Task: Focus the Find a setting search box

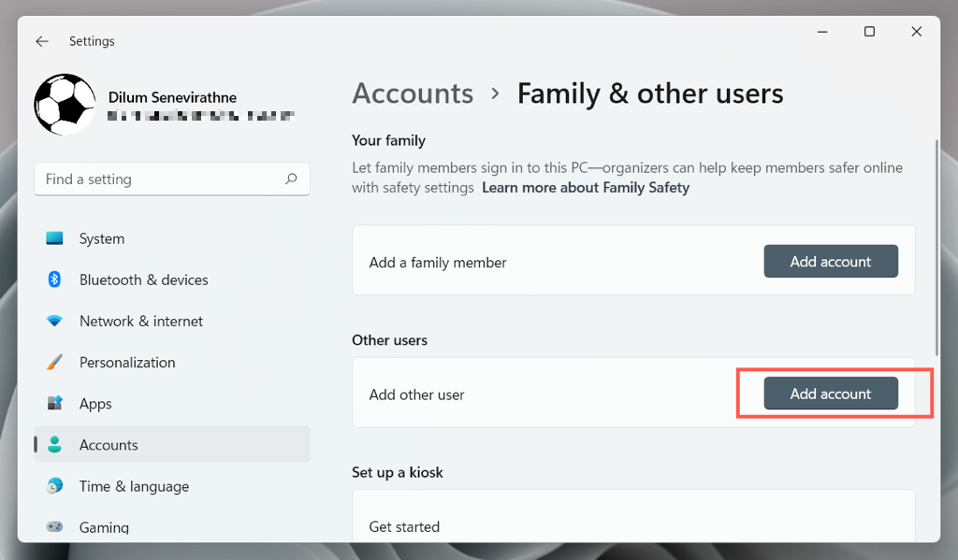Action: [159, 179]
